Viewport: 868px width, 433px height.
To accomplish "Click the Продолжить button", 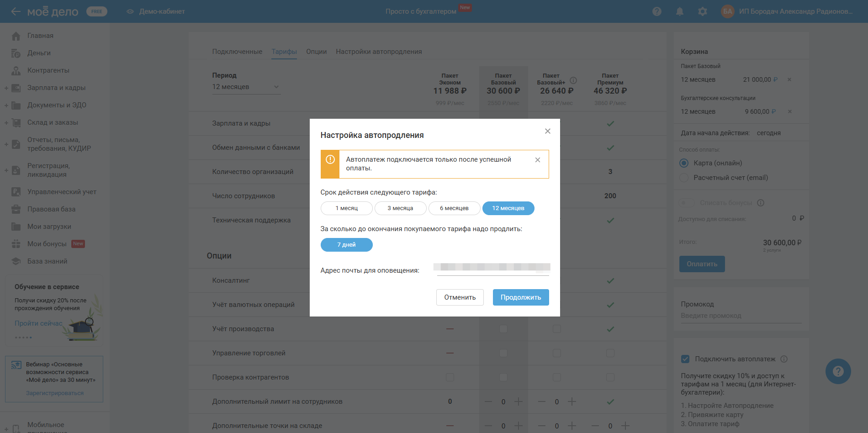I will [x=521, y=297].
